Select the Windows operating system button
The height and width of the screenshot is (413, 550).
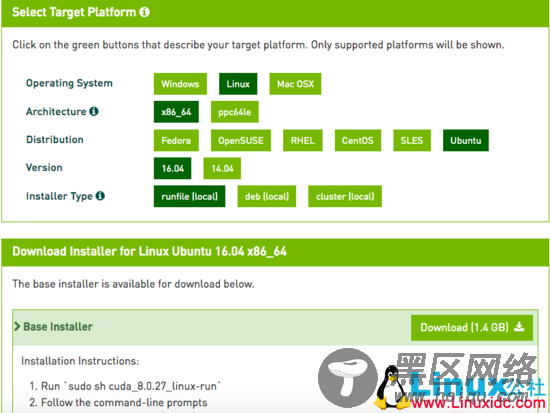tap(180, 84)
